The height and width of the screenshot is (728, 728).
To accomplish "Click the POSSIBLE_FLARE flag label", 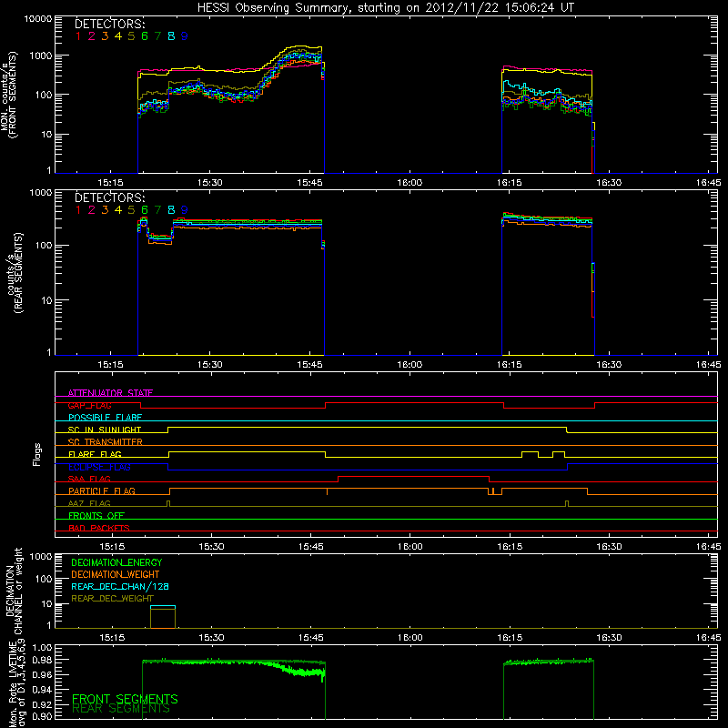I will 105,418.
